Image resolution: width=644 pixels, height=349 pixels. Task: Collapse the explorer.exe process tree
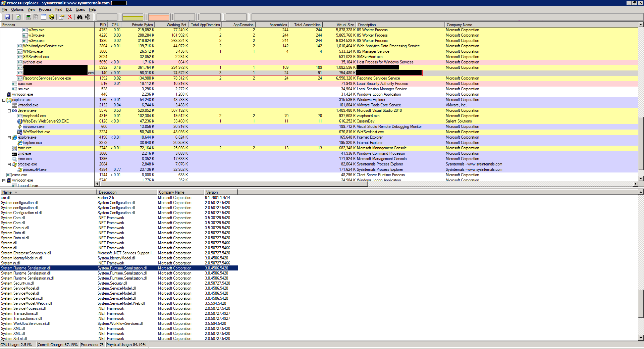click(x=4, y=100)
